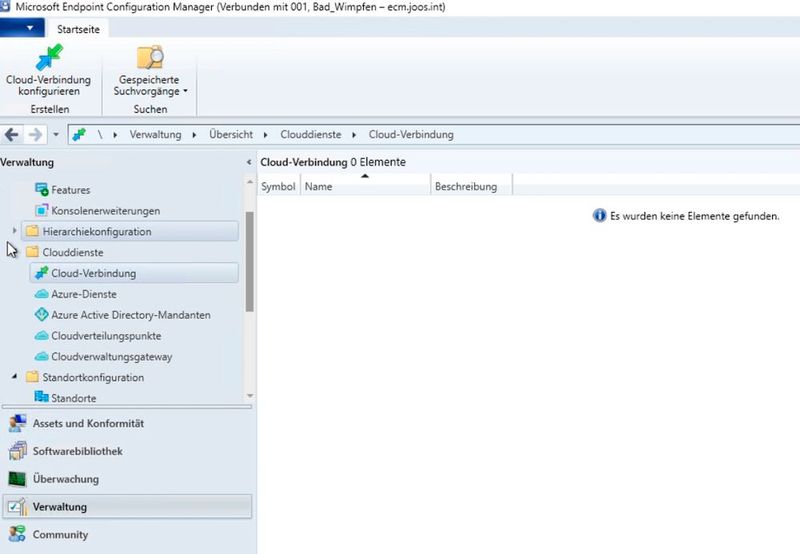Collapse Standortkonfiguration tree node arrow
800x554 pixels.
coord(14,376)
